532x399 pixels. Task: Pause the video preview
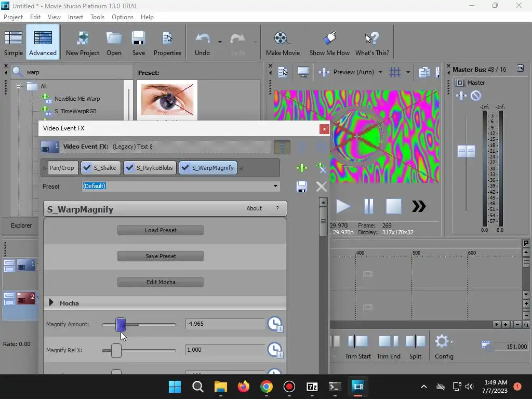[x=368, y=206]
